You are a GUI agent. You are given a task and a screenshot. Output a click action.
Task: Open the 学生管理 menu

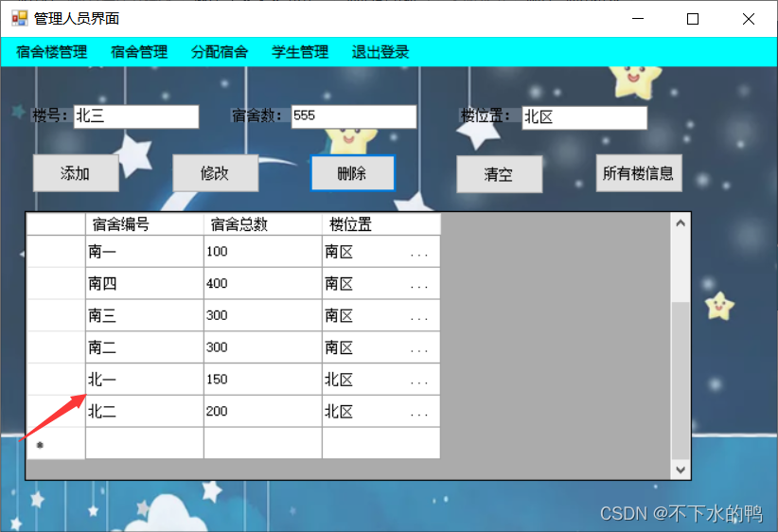[300, 52]
